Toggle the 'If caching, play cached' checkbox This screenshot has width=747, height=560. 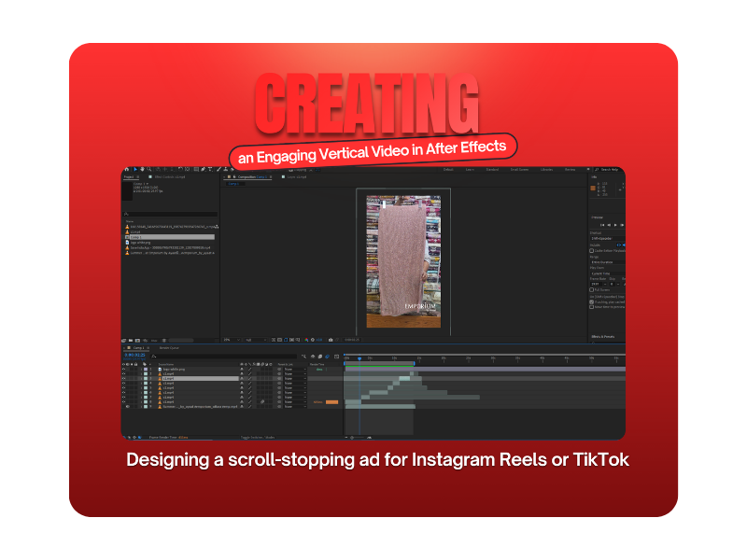coord(592,301)
